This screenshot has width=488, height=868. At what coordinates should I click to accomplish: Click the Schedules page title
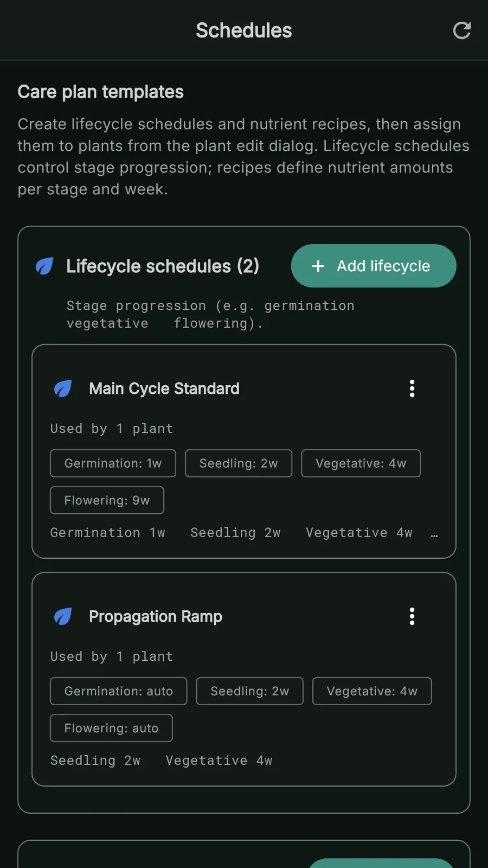point(244,31)
